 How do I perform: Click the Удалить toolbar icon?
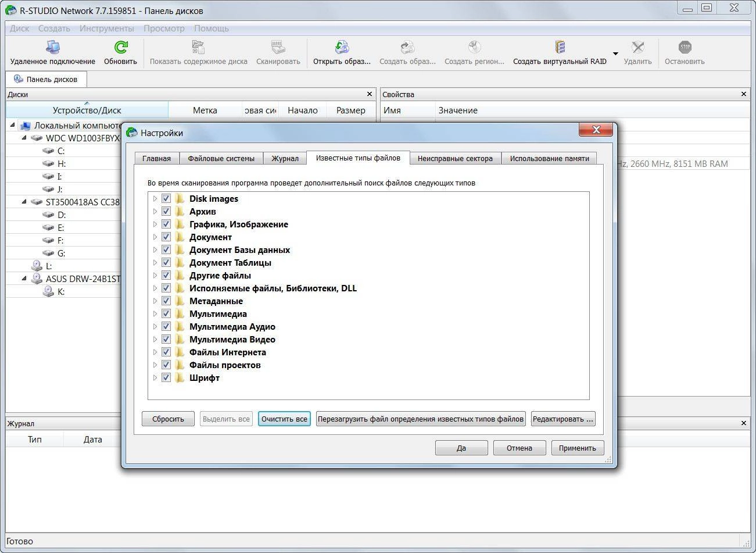click(x=637, y=47)
